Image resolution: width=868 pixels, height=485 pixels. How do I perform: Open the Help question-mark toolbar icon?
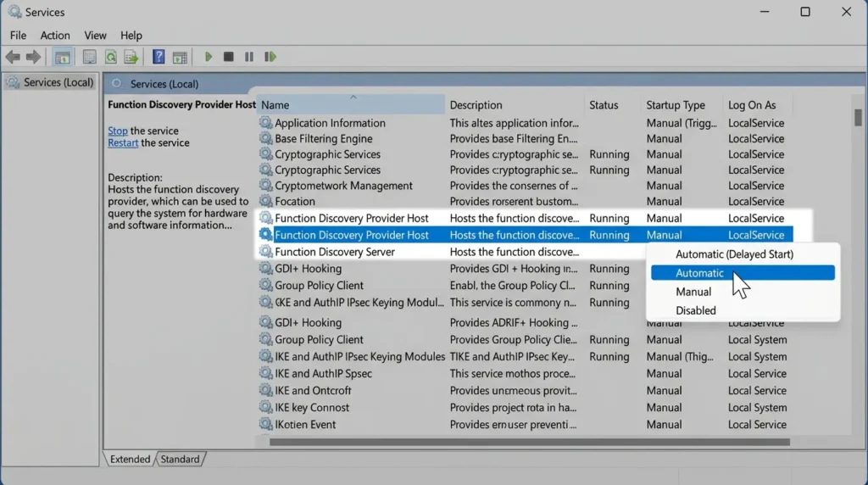point(159,57)
